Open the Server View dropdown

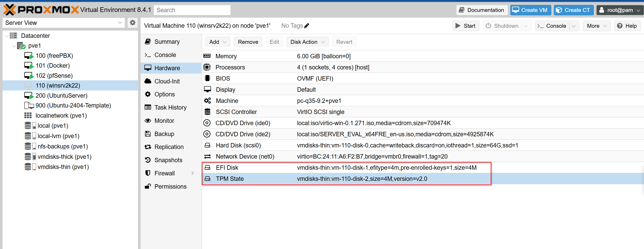point(120,23)
